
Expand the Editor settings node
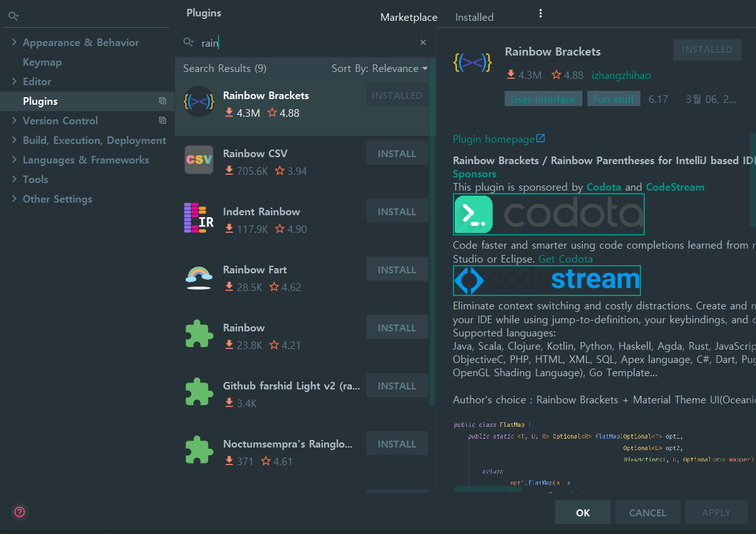coord(14,81)
